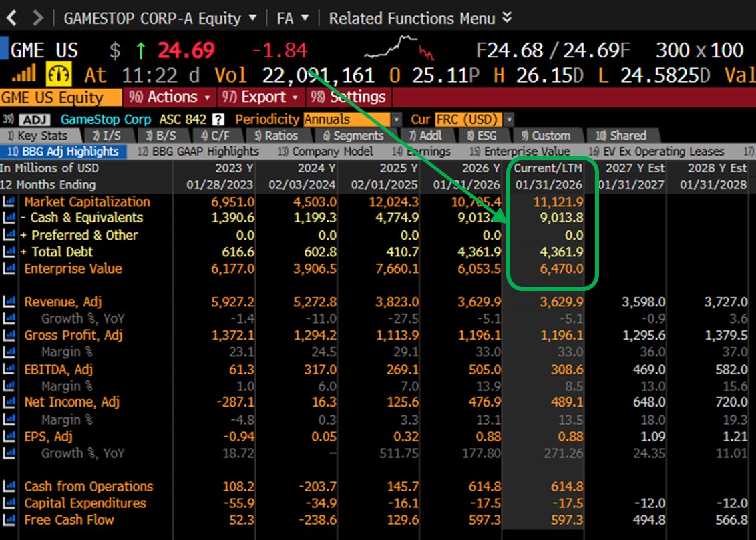Viewport: 756px width, 540px height.
Task: Select the Current/LTM column header
Action: [x=548, y=168]
